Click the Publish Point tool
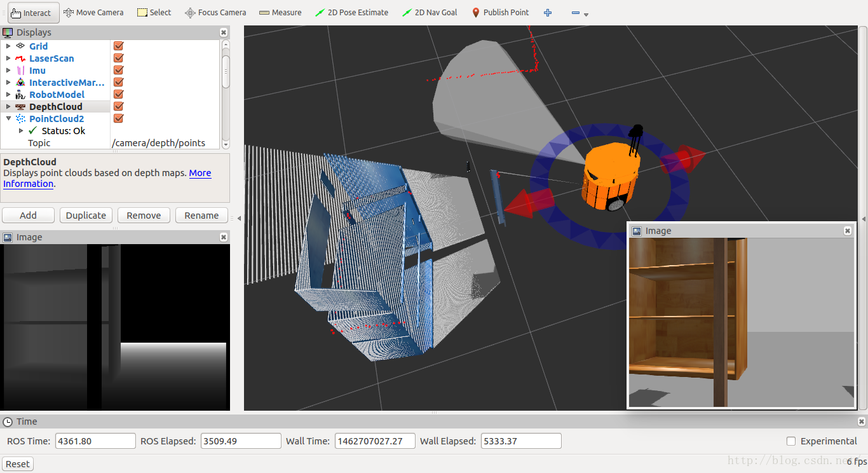Image resolution: width=868 pixels, height=473 pixels. click(x=501, y=13)
